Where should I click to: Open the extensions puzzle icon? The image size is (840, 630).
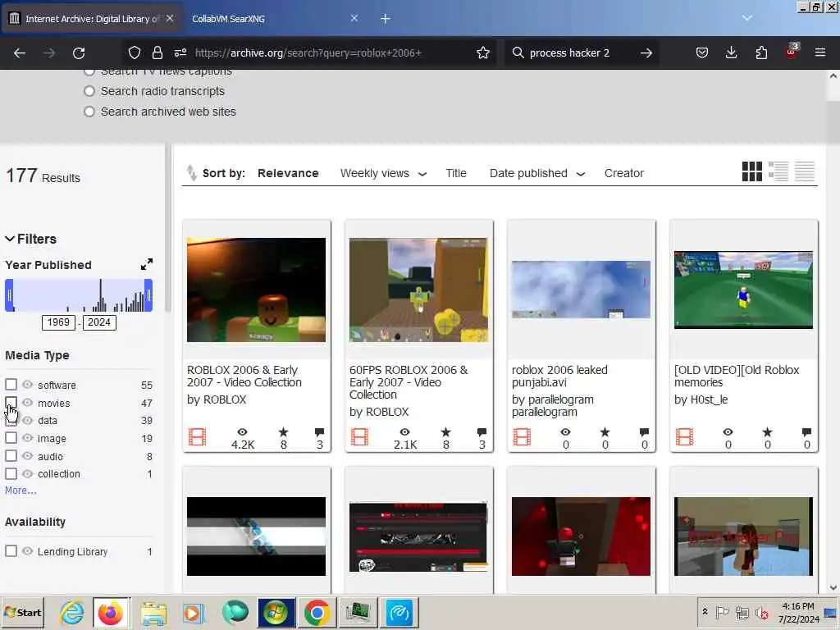761,52
